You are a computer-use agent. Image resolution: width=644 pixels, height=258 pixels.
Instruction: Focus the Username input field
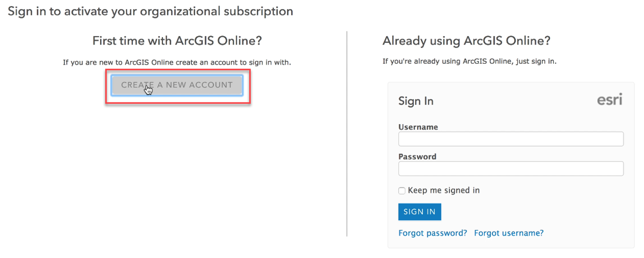(x=511, y=139)
